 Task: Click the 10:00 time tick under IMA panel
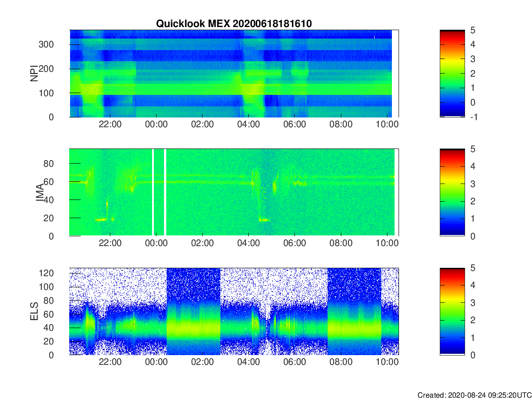click(387, 243)
